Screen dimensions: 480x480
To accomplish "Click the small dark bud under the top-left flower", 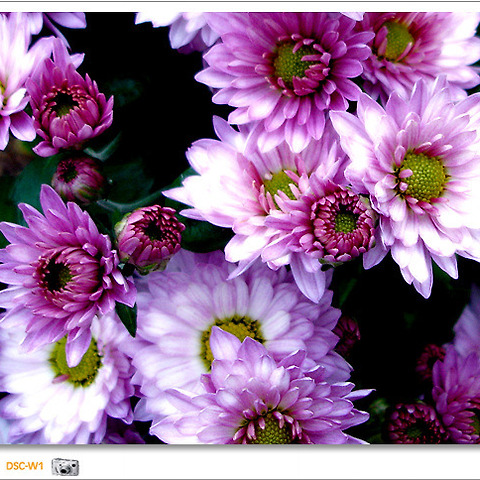I will click(x=79, y=180).
